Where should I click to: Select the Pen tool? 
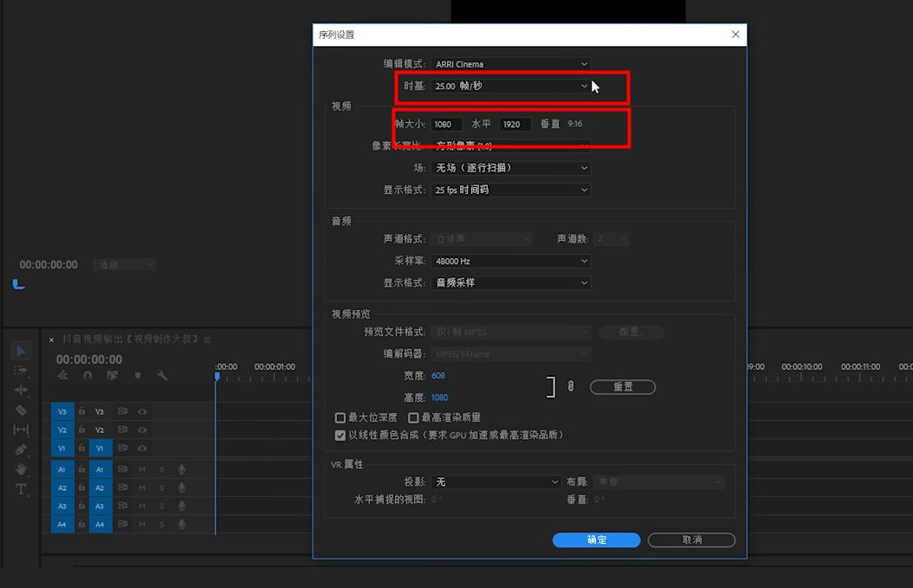pos(20,448)
